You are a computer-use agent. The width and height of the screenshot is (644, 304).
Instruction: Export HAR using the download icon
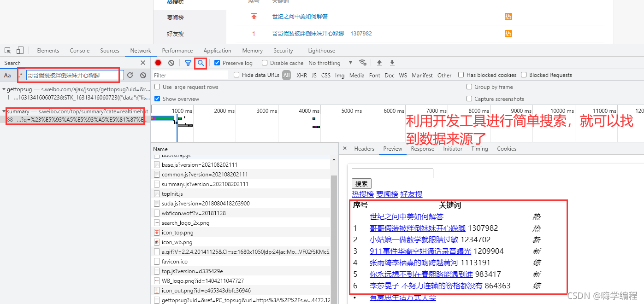pyautogui.click(x=392, y=63)
